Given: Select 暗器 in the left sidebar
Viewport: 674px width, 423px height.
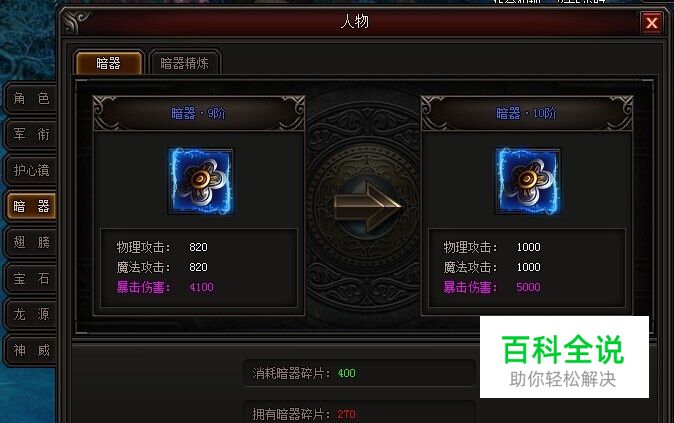Looking at the screenshot, I should 31,206.
